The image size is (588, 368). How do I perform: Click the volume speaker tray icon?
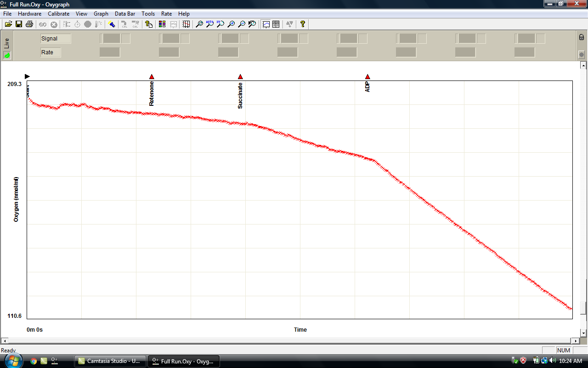[x=552, y=361]
